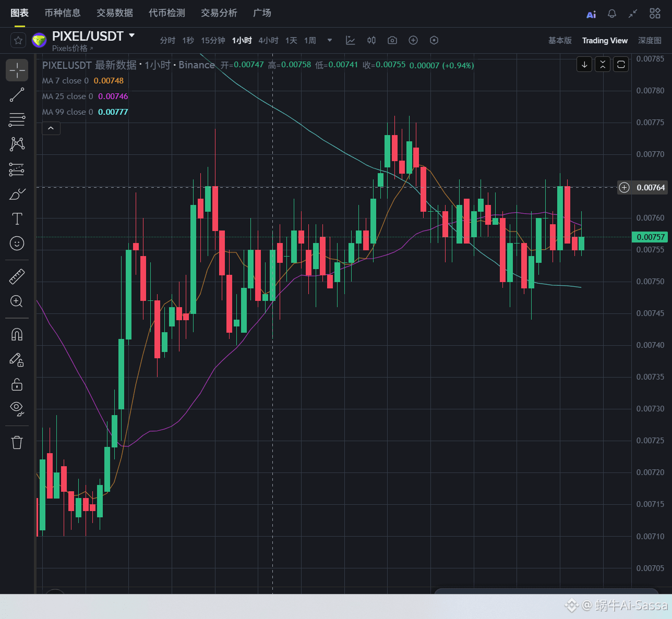Click the MA 7 close legend
This screenshot has width=672, height=619.
click(83, 81)
